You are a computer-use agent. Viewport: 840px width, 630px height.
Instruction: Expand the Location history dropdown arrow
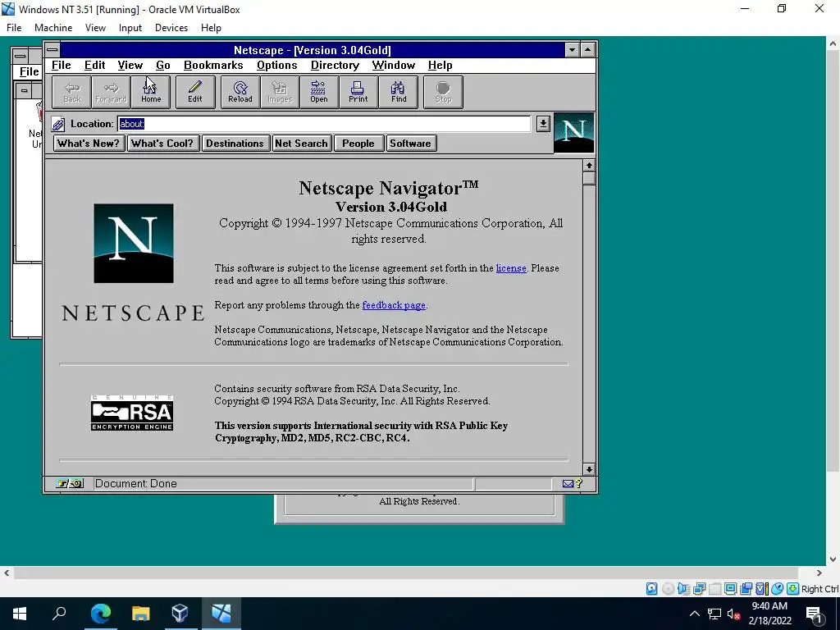(x=543, y=124)
